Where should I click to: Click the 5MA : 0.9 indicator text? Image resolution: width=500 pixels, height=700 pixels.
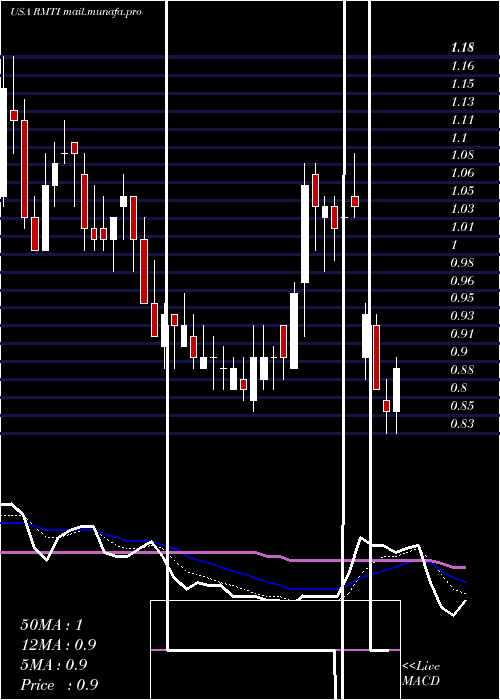(x=54, y=665)
